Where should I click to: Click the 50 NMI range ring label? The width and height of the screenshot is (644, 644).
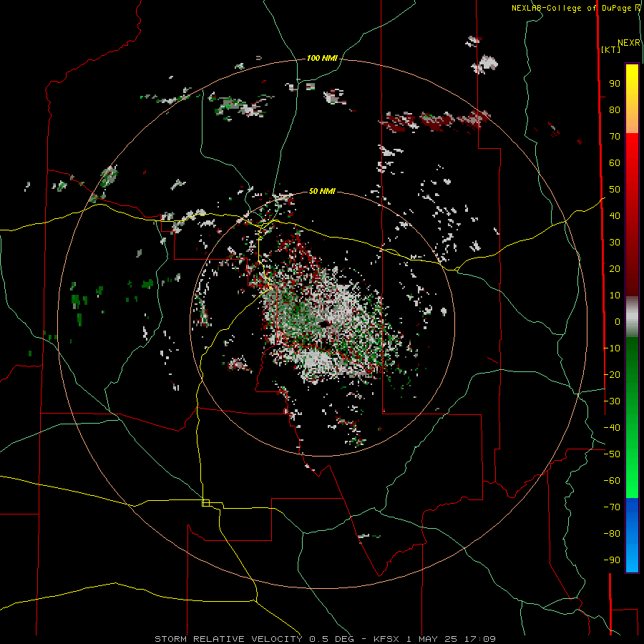coord(322,191)
